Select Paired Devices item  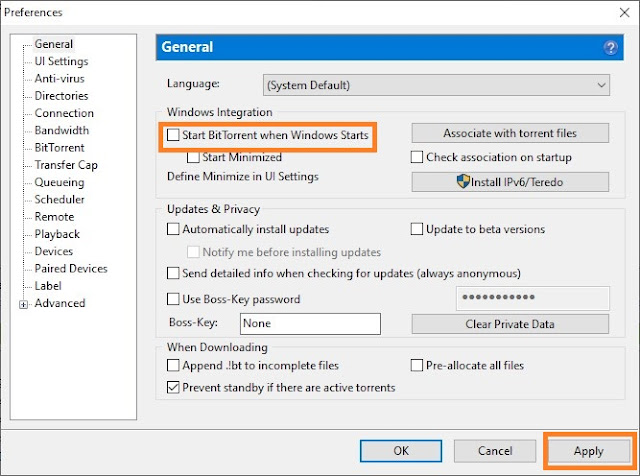click(x=71, y=269)
